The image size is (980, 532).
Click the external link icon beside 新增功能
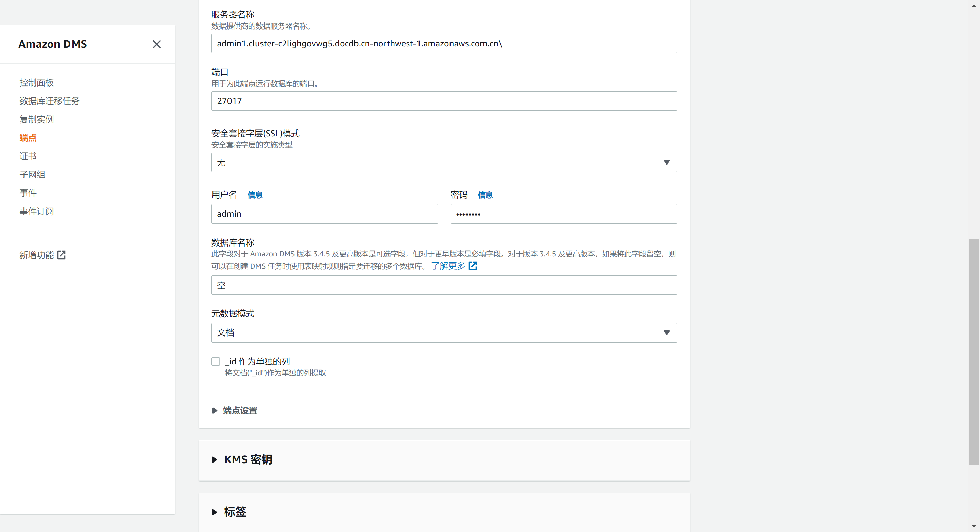pos(61,255)
